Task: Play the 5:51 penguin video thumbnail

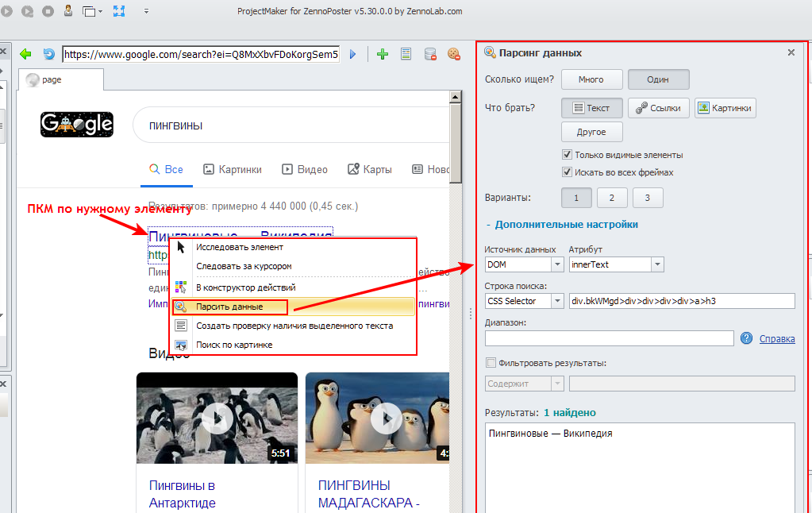Action: coord(217,418)
